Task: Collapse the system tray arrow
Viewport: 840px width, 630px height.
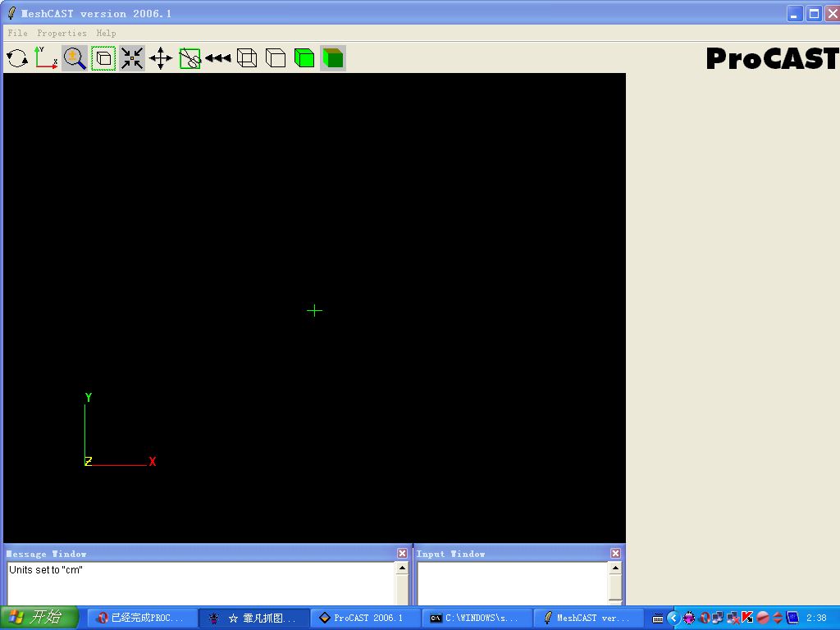Action: (x=673, y=618)
